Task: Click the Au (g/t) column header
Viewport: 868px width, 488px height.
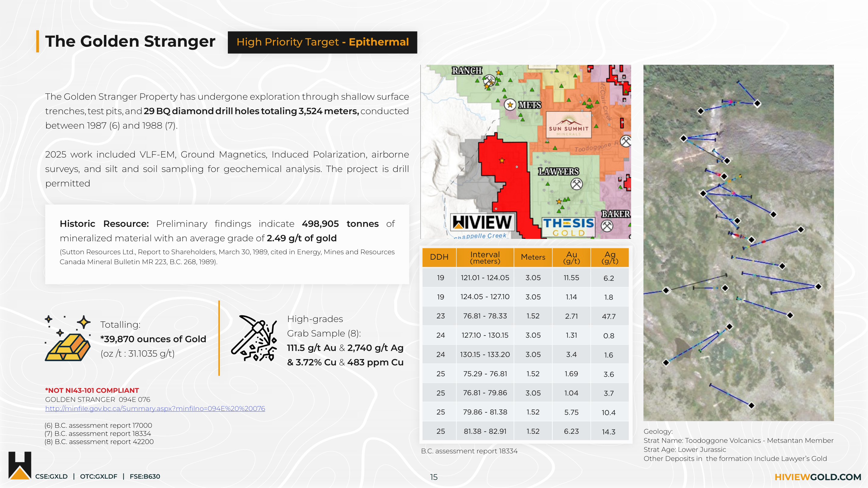Action: 571,257
